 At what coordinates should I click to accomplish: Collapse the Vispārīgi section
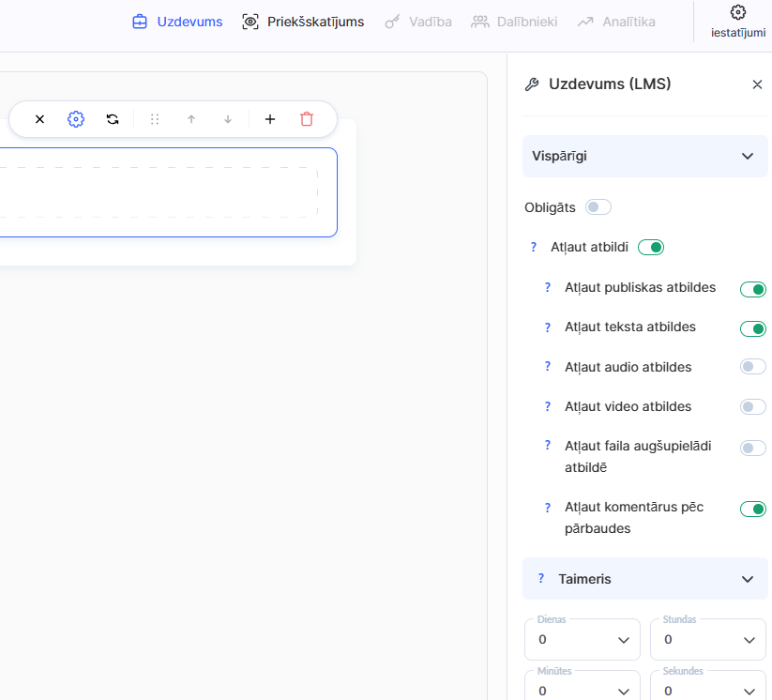[x=747, y=157]
